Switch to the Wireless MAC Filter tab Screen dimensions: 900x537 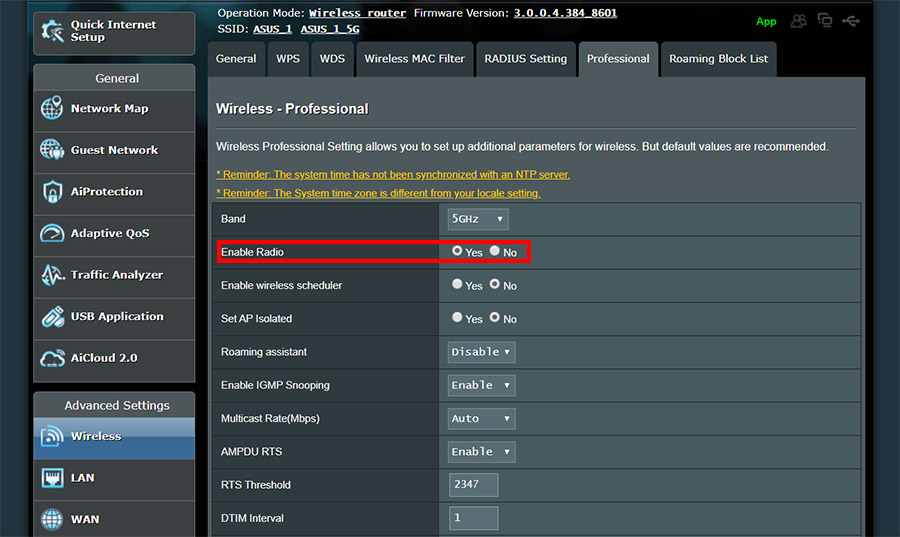(414, 59)
